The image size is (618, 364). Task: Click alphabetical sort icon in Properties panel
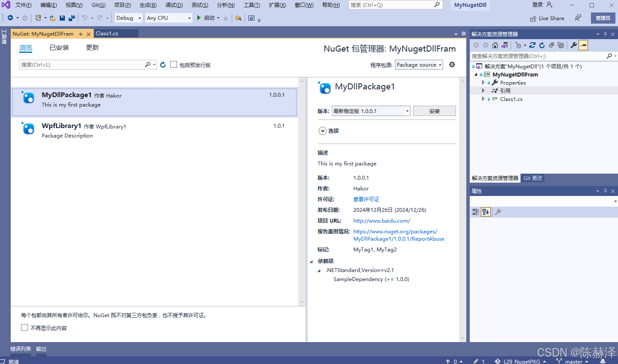[x=486, y=212]
